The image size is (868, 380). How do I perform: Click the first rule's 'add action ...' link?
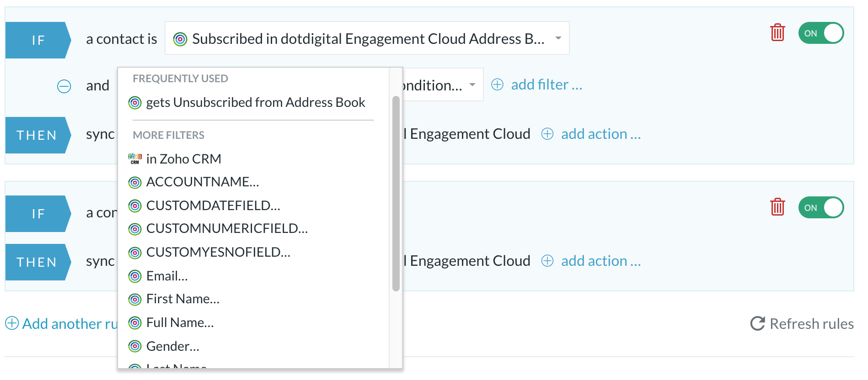coord(601,134)
